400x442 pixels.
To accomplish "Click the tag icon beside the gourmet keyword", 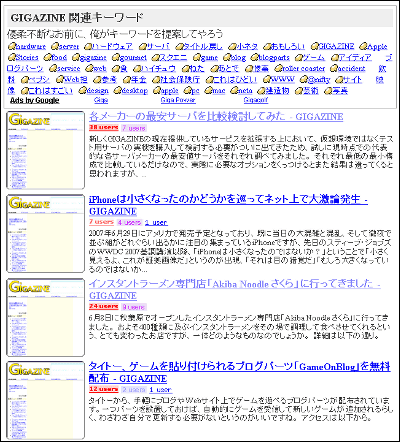I will [116, 57].
